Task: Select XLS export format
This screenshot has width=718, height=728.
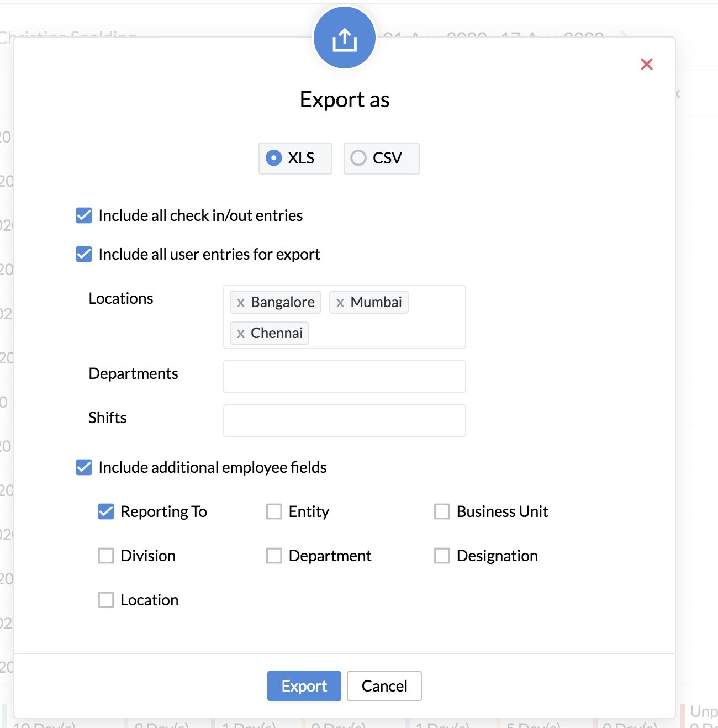Action: coord(274,158)
